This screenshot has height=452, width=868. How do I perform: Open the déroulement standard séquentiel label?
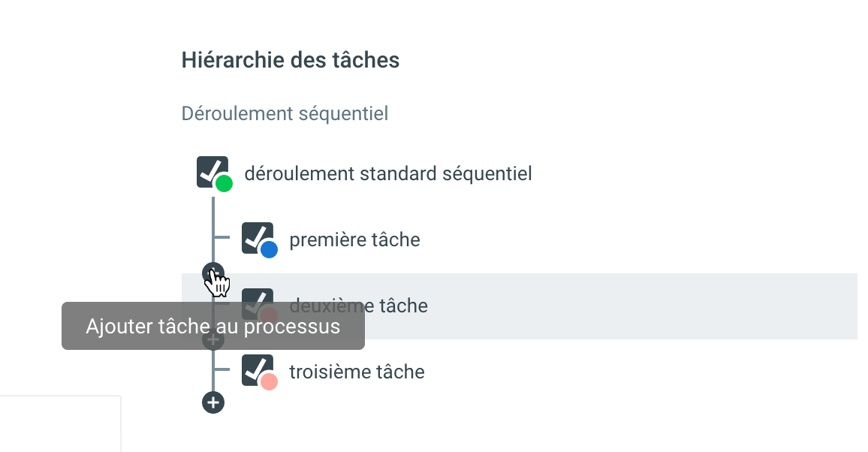click(x=387, y=174)
